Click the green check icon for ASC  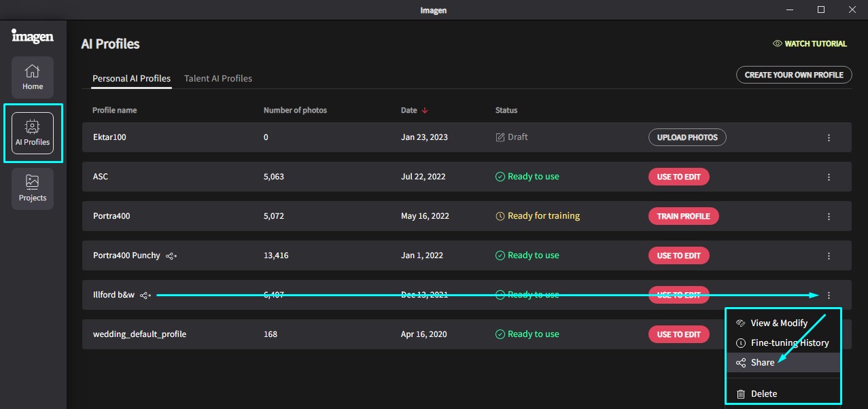tap(500, 177)
